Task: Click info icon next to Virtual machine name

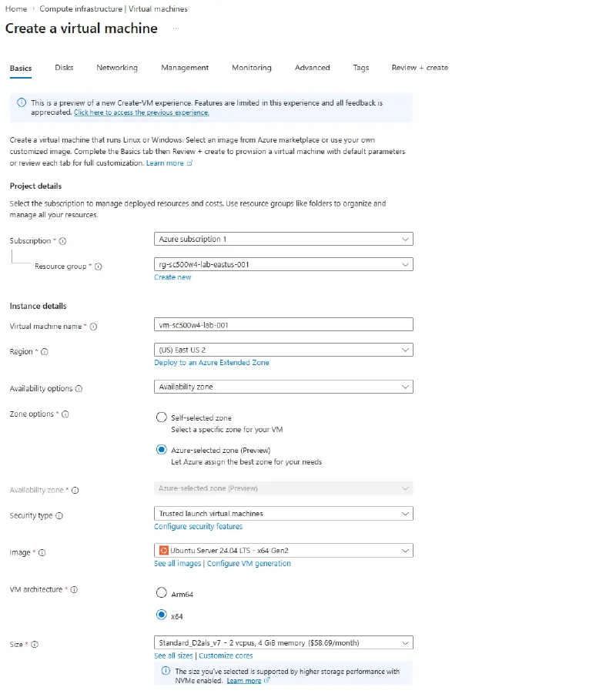Action: coord(93,327)
